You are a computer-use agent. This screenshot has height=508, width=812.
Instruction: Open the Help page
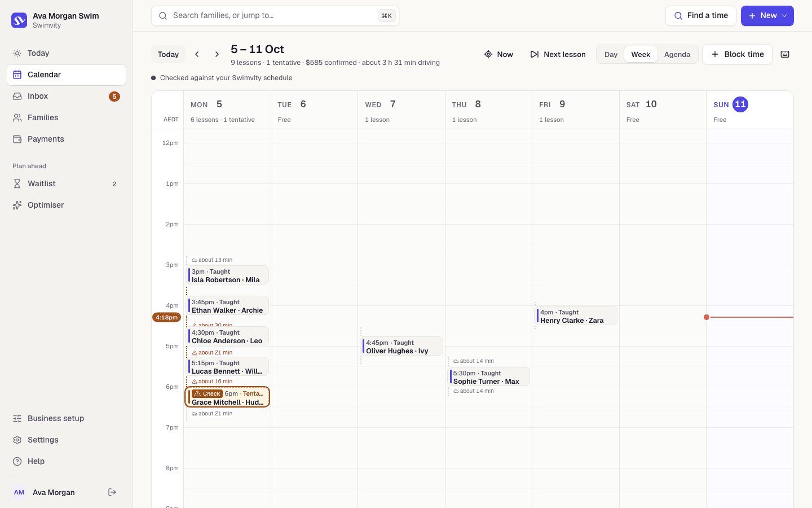(66, 461)
